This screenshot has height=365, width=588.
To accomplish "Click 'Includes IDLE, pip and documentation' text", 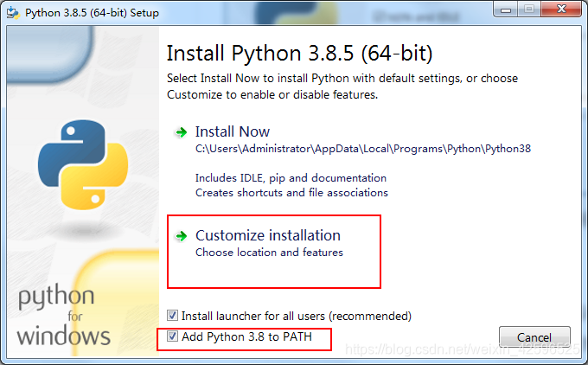I will [291, 178].
